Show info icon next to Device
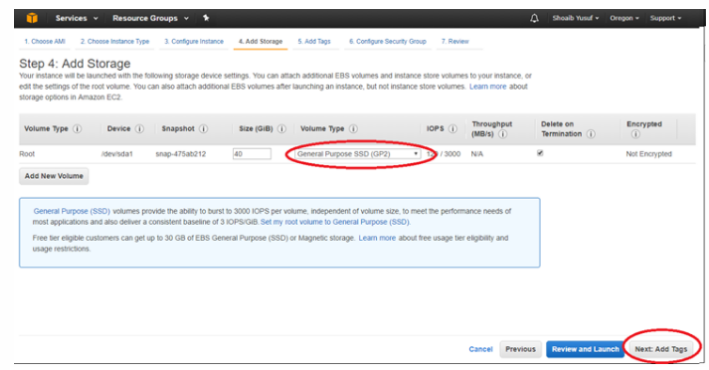 tap(139, 129)
